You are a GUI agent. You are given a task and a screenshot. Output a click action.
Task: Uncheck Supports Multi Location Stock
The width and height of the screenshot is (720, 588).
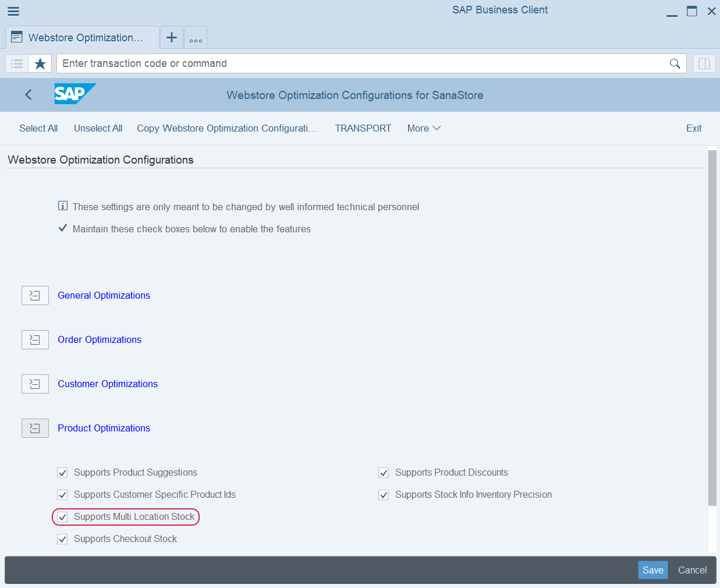tap(62, 517)
